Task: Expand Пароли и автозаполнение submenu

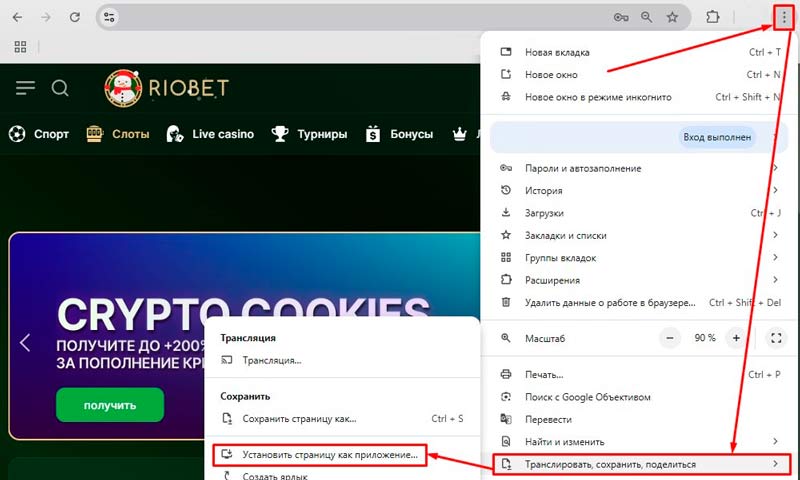Action: [x=640, y=168]
